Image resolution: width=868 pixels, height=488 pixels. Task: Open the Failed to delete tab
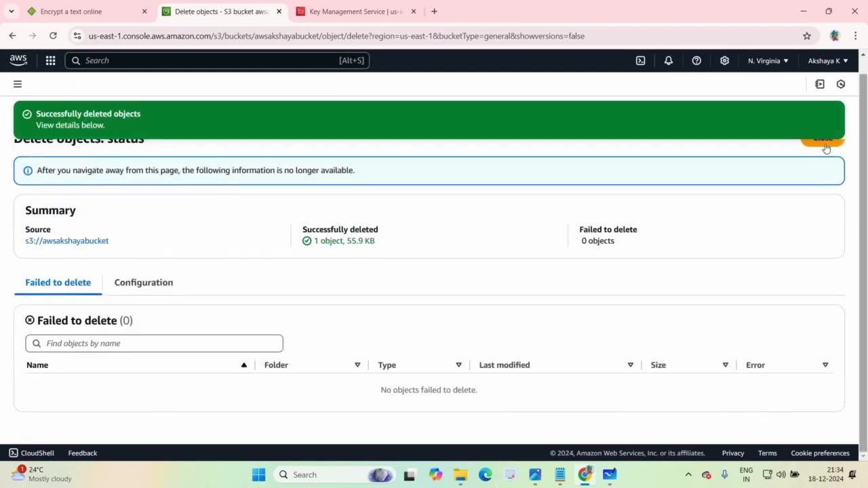pyautogui.click(x=58, y=283)
